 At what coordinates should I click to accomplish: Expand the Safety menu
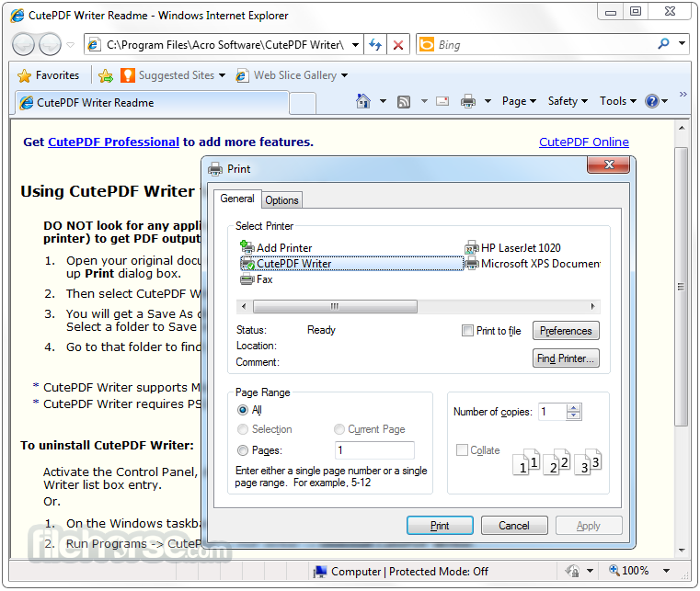(x=568, y=101)
